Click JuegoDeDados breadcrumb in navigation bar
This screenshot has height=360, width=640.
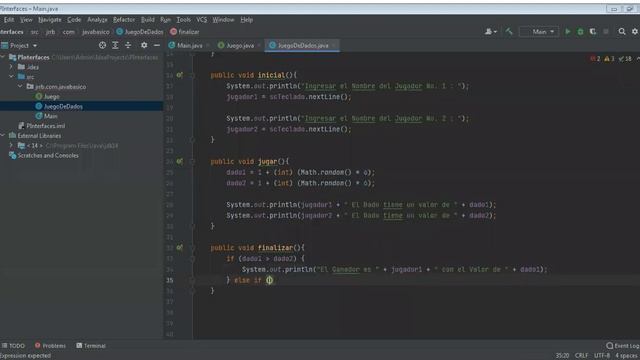tap(140, 32)
